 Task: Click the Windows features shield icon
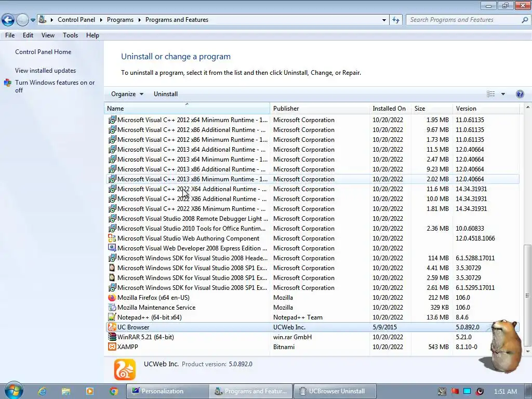[7, 83]
